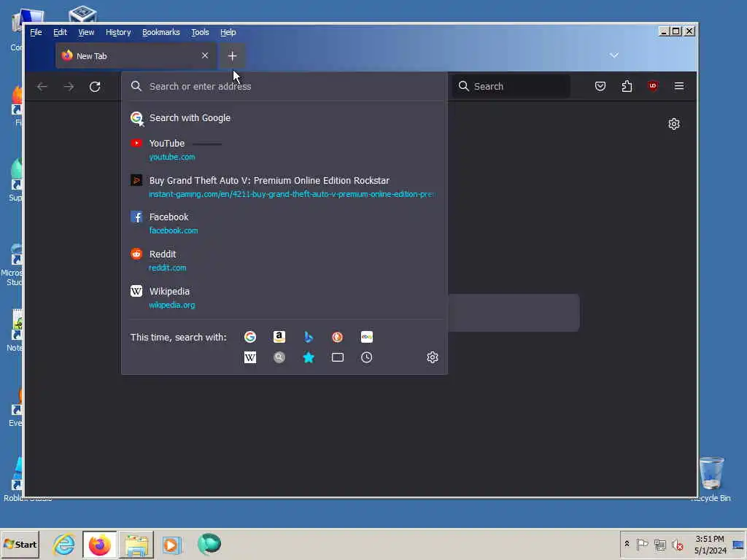Viewport: 747px width, 560px height.
Task: Open Windows Media Player from taskbar
Action: click(x=172, y=544)
